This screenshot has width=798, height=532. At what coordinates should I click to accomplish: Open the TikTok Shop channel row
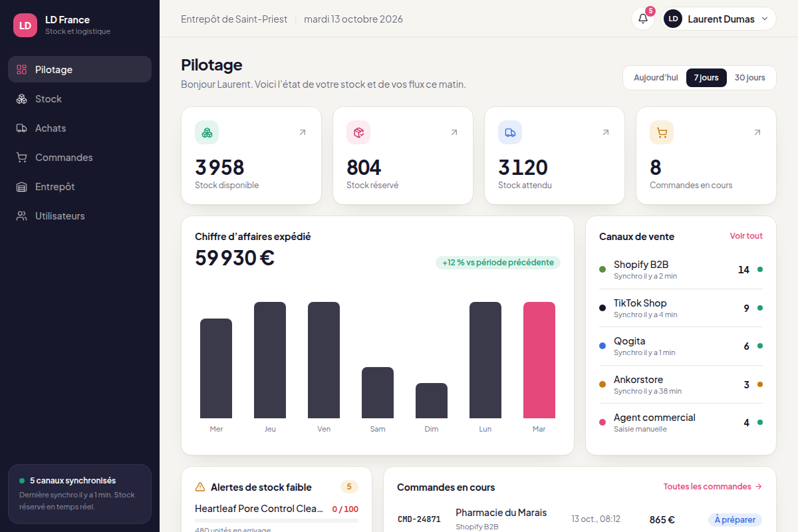pyautogui.click(x=681, y=308)
